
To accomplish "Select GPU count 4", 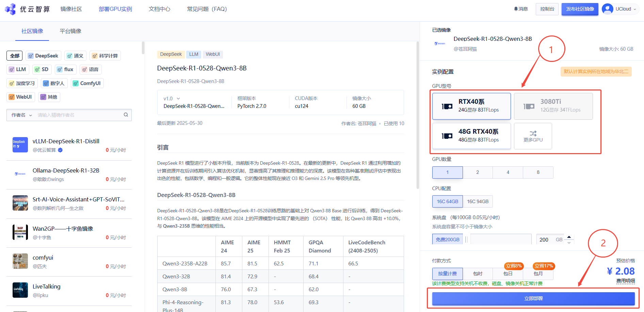I will click(x=508, y=173).
